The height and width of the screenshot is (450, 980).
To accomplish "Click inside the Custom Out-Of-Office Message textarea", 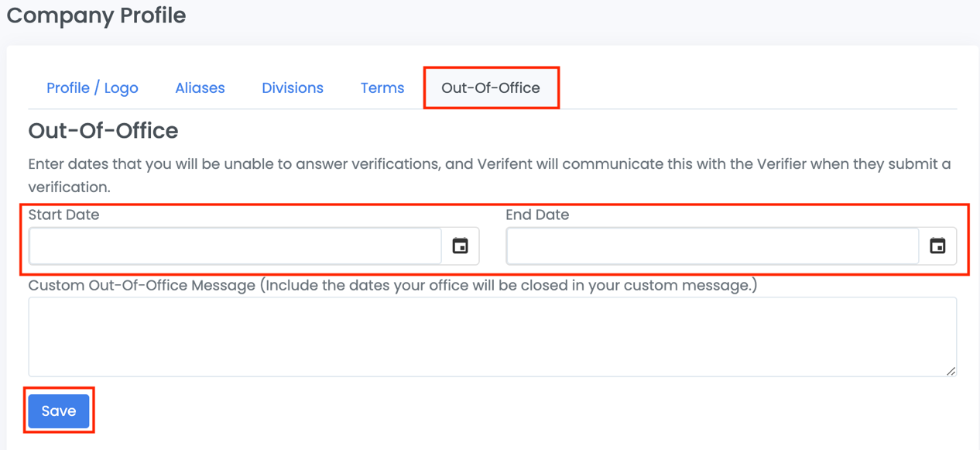I will point(492,337).
